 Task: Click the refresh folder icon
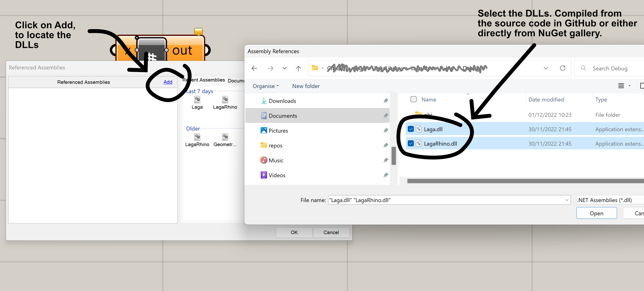click(562, 68)
